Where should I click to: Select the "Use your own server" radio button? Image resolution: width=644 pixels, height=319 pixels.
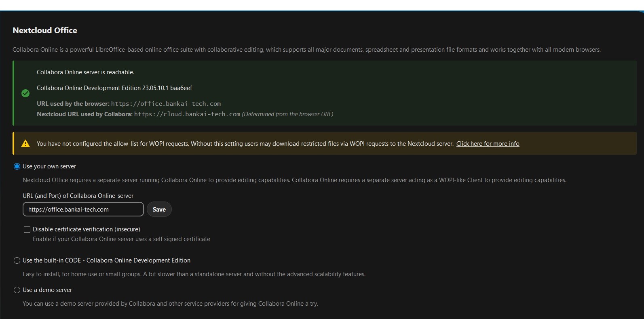coord(17,166)
